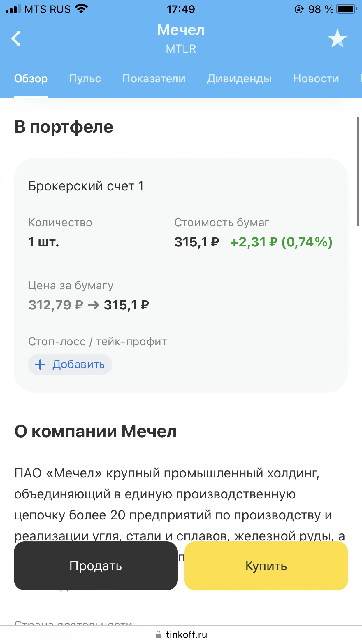This screenshot has height=644, width=362.
Task: Open the Брокерский счет 1 card
Action: tap(181, 275)
